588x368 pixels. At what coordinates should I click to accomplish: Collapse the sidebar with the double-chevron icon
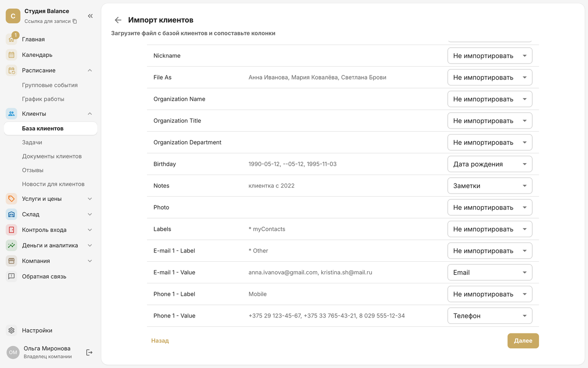(x=90, y=16)
